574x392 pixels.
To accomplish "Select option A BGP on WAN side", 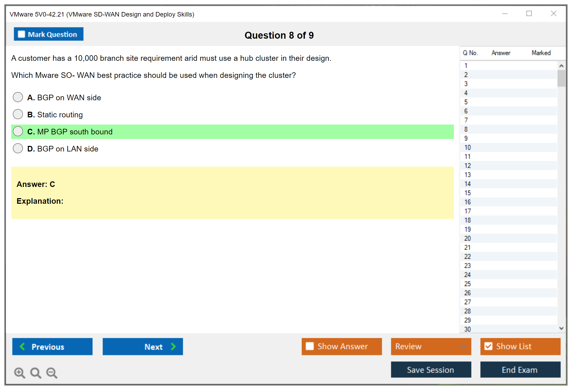I will (18, 97).
